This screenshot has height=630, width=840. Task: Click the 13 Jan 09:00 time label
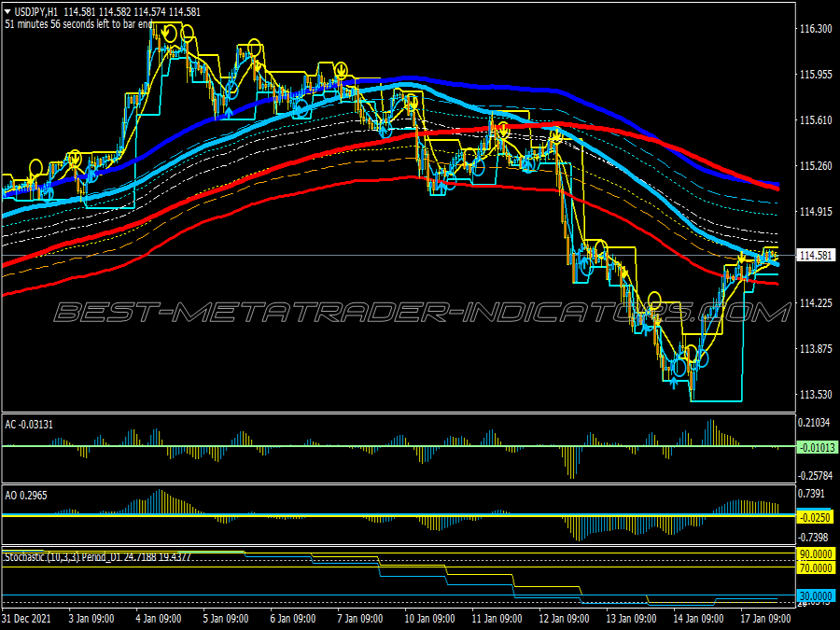point(632,618)
